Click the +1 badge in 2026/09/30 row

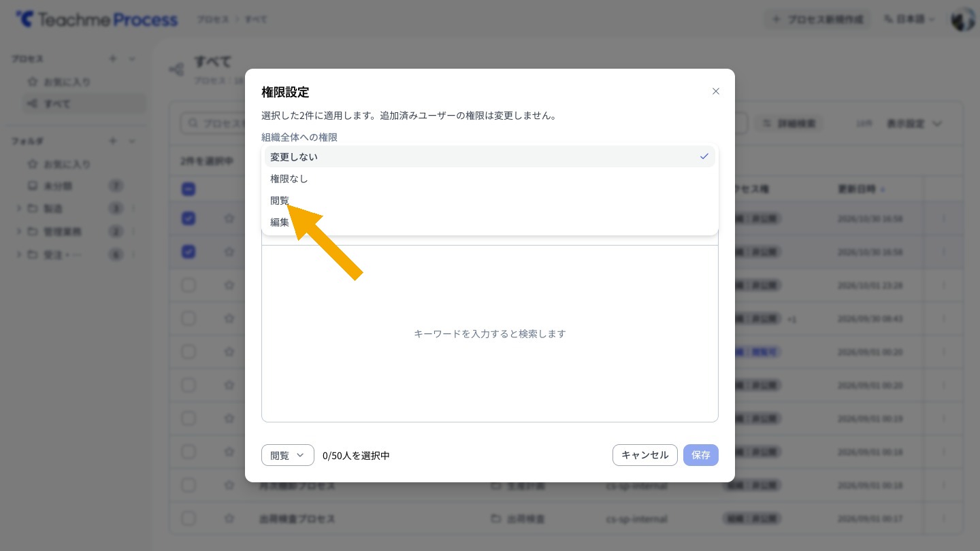[x=791, y=318]
